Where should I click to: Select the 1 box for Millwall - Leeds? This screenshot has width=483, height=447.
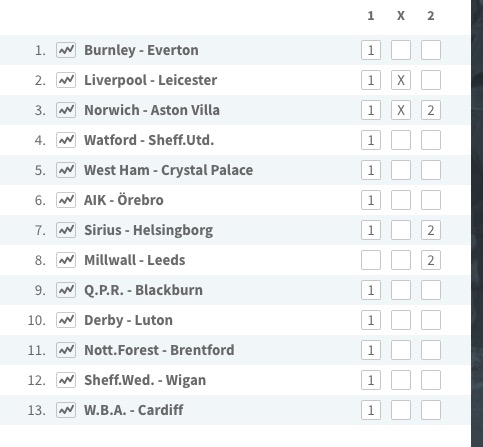(x=371, y=260)
